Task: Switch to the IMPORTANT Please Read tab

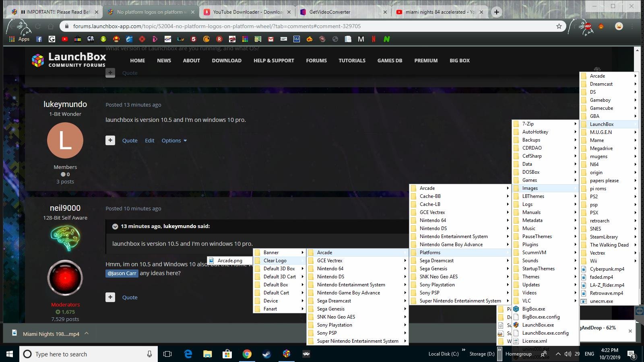Action: pyautogui.click(x=54, y=12)
